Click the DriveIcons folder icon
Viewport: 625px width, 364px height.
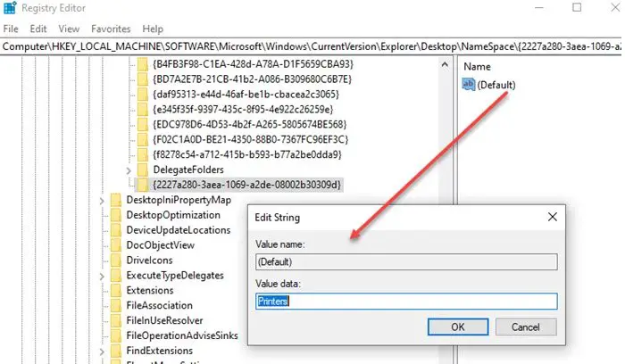[115, 261]
